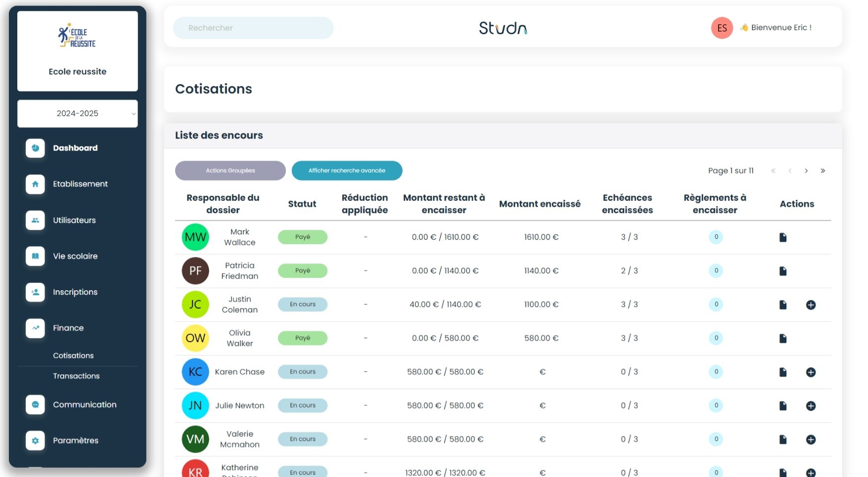The height and width of the screenshot is (477, 868).
Task: Open Transactions submenu item
Action: tap(76, 376)
